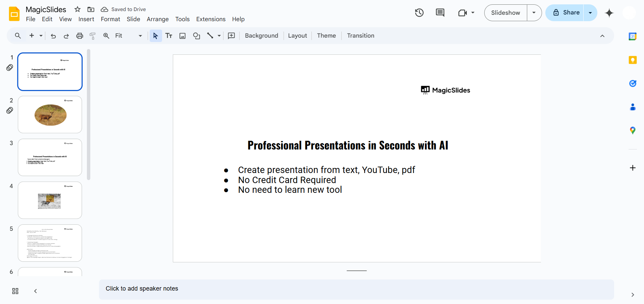The height and width of the screenshot is (304, 644).
Task: Select the text box tool
Action: (x=169, y=36)
